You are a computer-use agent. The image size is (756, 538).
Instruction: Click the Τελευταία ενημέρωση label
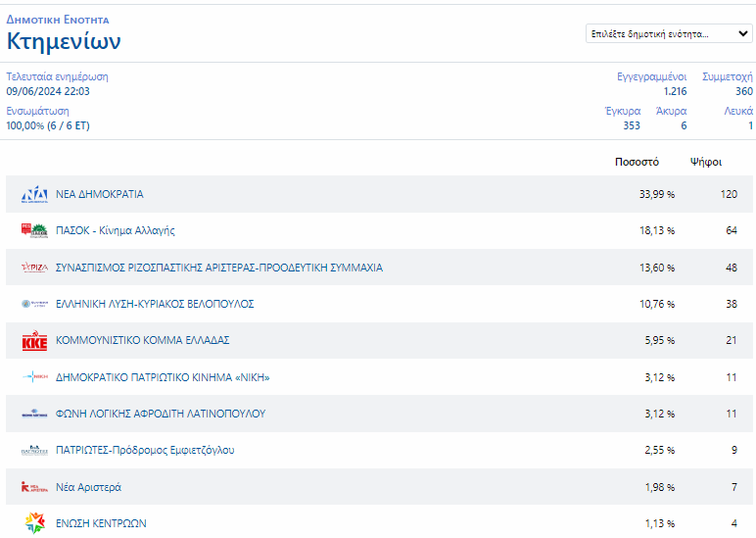tap(57, 76)
